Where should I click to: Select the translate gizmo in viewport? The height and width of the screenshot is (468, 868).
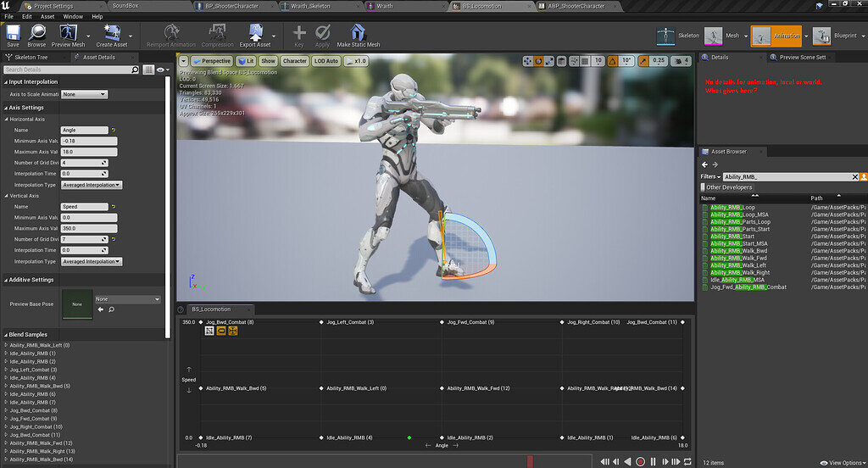click(x=527, y=61)
